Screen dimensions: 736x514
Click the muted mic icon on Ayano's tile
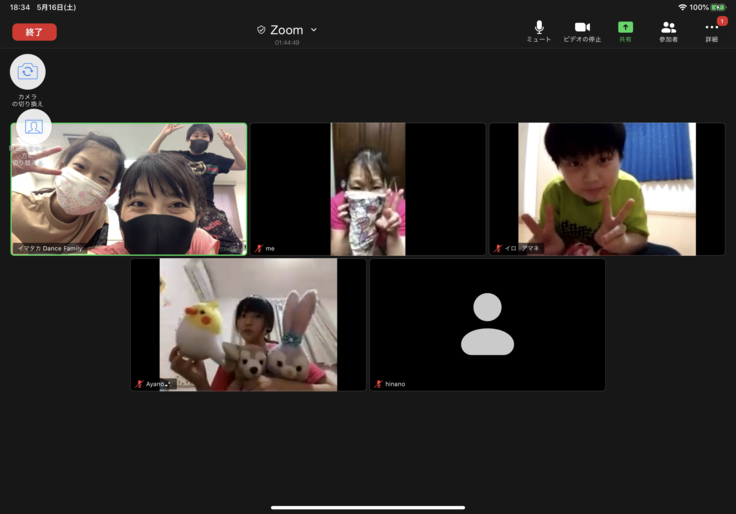(139, 384)
